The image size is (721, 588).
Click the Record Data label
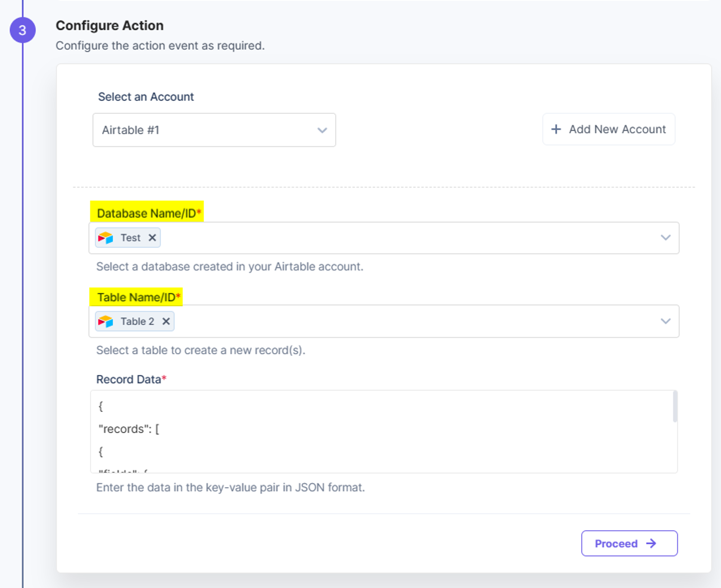pos(131,379)
